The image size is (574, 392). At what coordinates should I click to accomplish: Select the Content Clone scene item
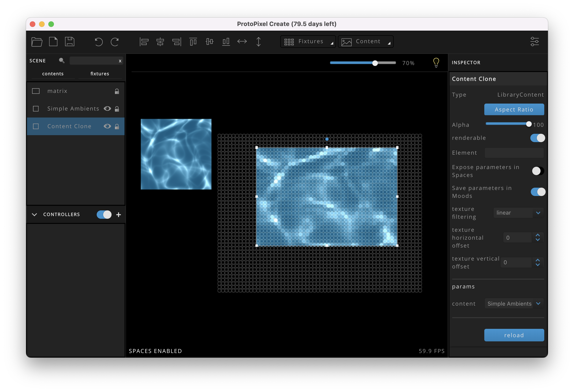(76, 126)
